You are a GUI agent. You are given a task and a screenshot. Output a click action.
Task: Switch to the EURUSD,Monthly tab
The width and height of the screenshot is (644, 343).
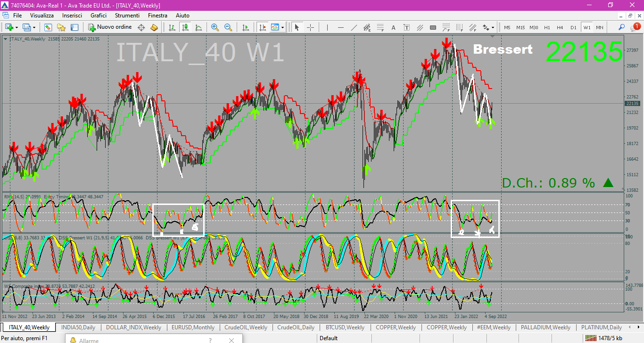tap(193, 327)
